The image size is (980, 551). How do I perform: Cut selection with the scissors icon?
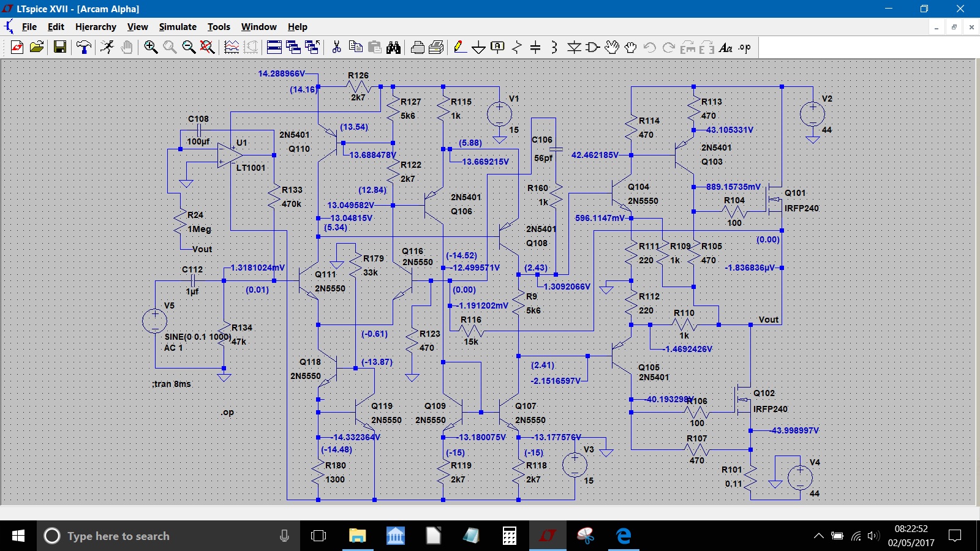[336, 48]
